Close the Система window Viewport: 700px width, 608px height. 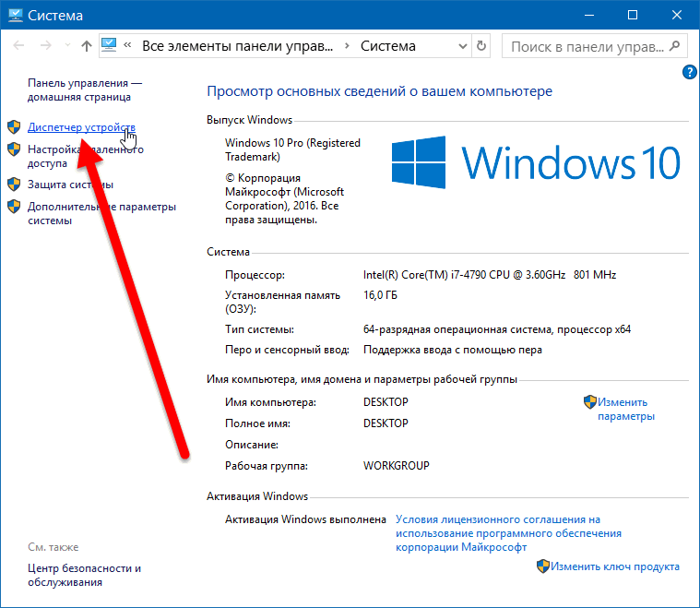[676, 15]
